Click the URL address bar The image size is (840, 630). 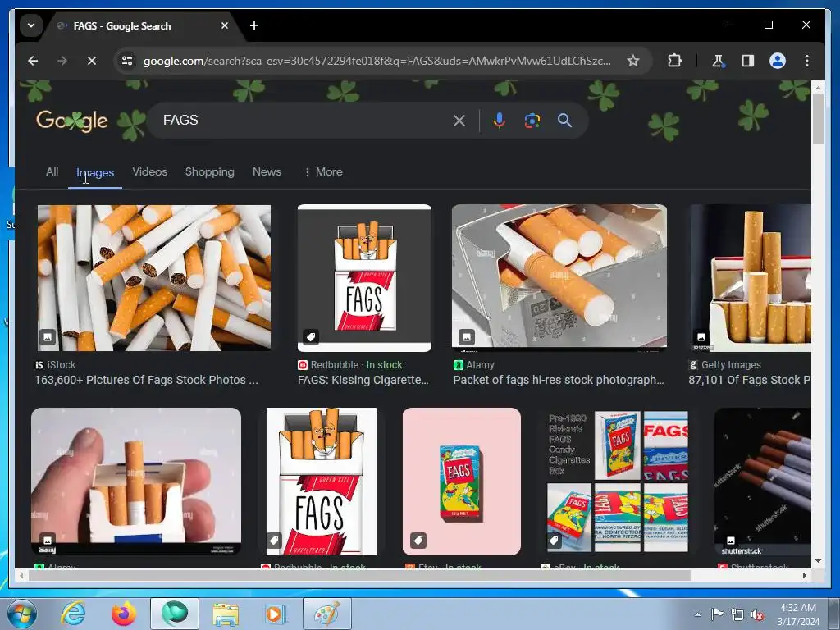click(x=376, y=61)
